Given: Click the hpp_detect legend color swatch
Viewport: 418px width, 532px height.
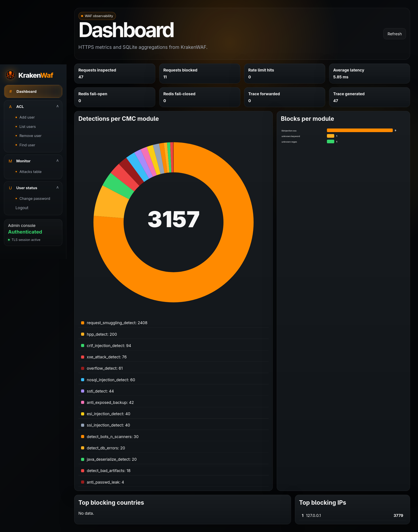Looking at the screenshot, I should (83, 334).
